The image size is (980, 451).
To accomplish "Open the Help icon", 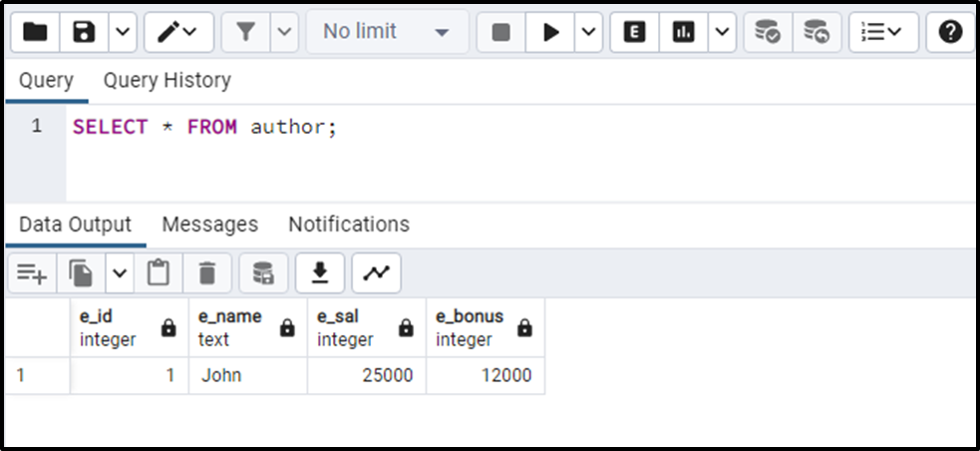I will [950, 32].
